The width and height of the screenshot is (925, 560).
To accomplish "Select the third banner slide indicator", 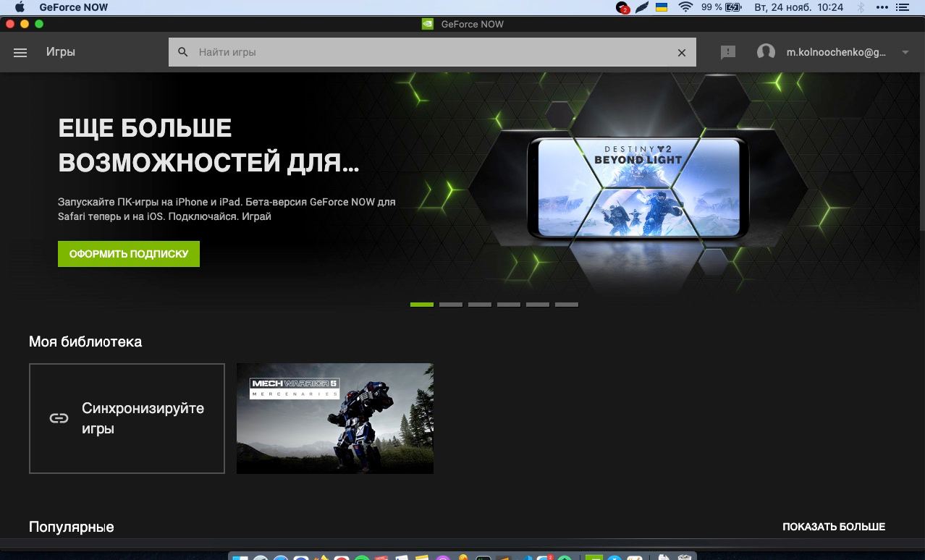I will 480,305.
